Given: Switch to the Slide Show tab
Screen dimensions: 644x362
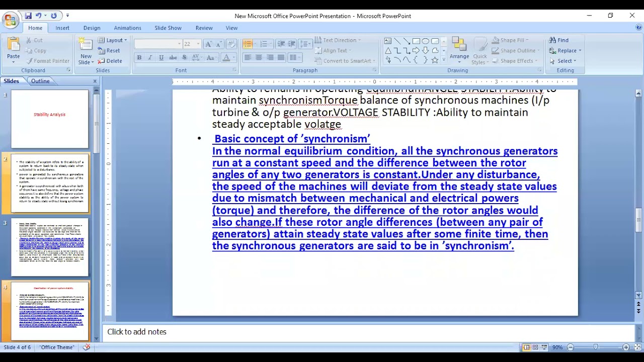Looking at the screenshot, I should 168,28.
